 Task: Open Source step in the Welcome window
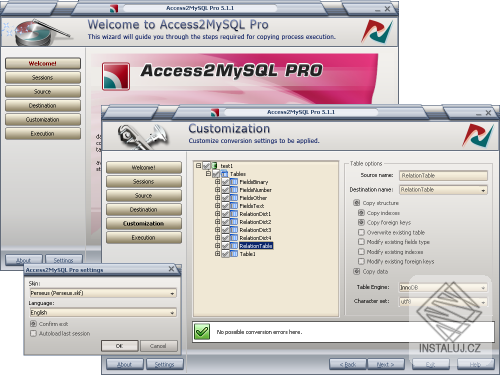[x=43, y=92]
